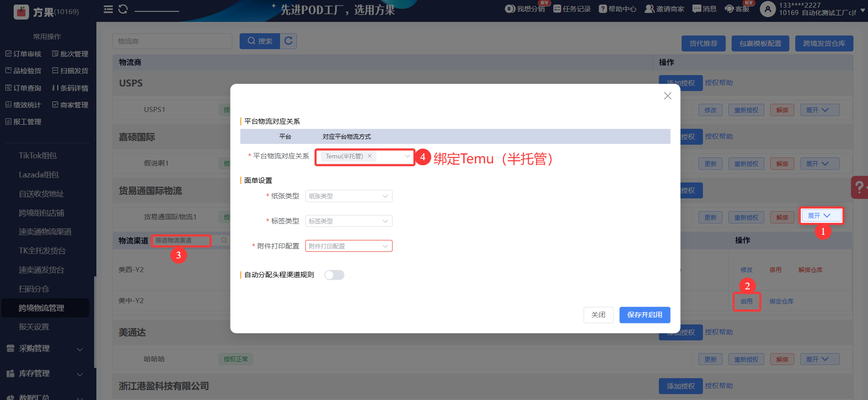Expand the 假说啊1 row with 展开
This screenshot has width=868, height=400.
(x=820, y=164)
